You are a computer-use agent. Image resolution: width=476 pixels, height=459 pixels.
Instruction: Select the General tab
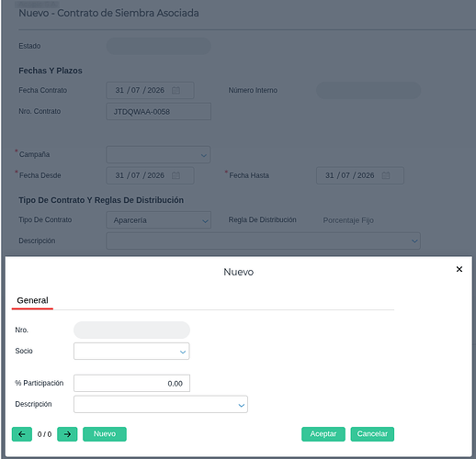tap(32, 300)
